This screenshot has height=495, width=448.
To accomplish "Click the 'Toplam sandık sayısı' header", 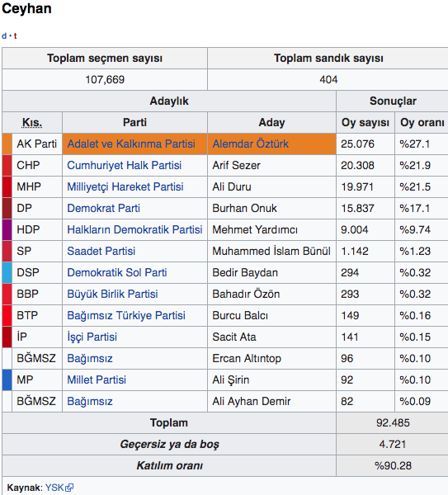I will [x=328, y=58].
